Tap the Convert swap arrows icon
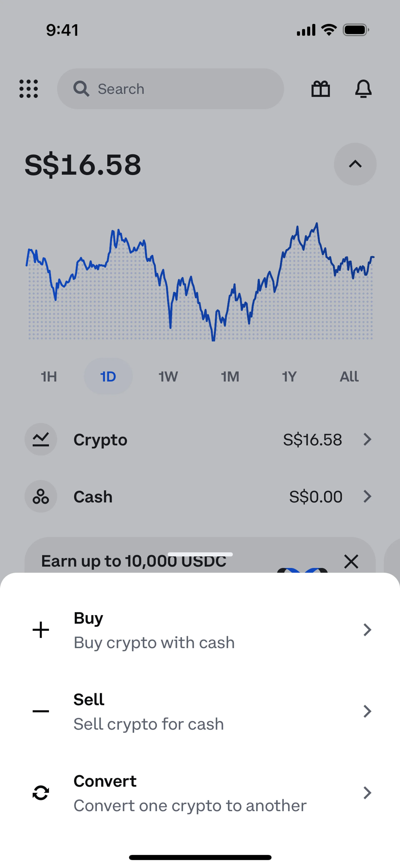Screen dimensions: 400x868 pyautogui.click(x=41, y=793)
